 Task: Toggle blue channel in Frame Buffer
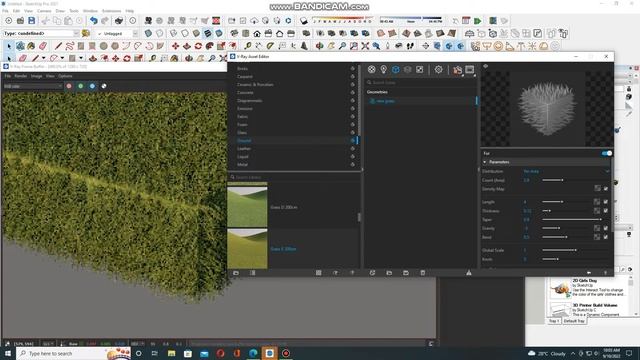[92, 86]
